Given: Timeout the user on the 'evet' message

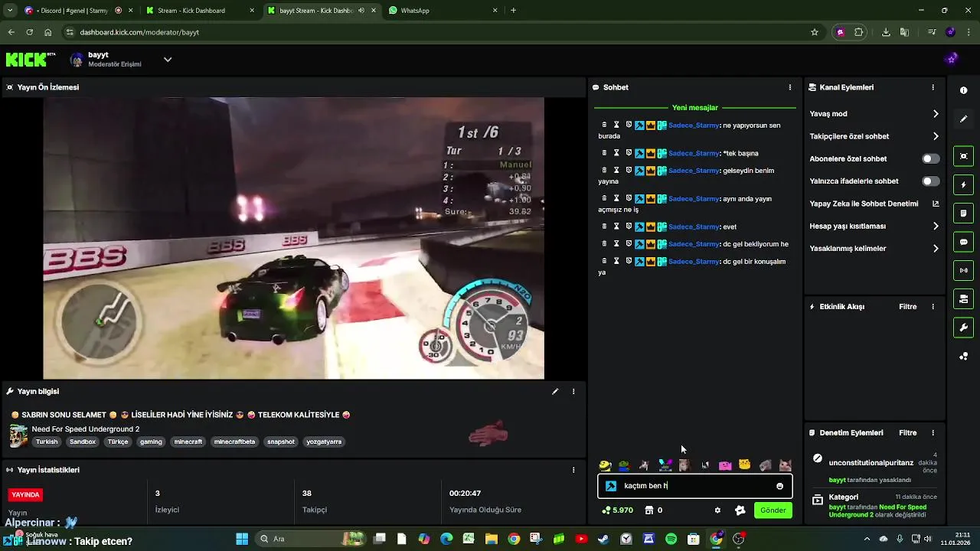Looking at the screenshot, I should point(616,227).
